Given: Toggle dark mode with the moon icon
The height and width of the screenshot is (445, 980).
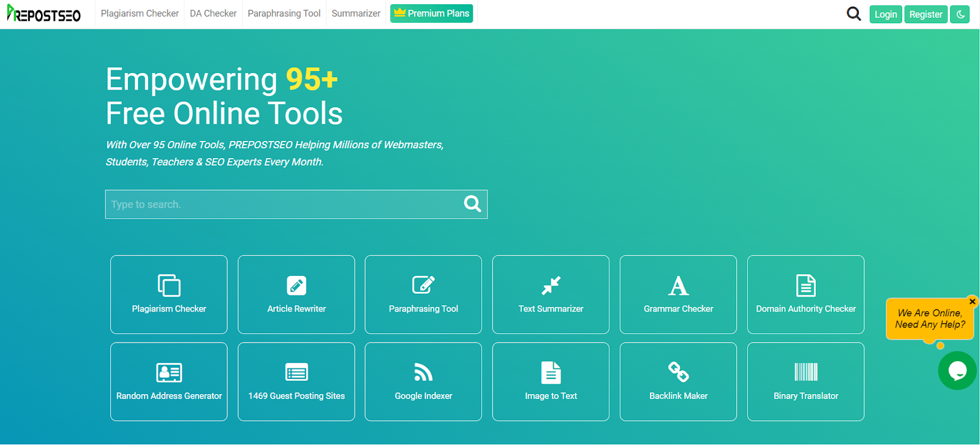Looking at the screenshot, I should click(960, 14).
